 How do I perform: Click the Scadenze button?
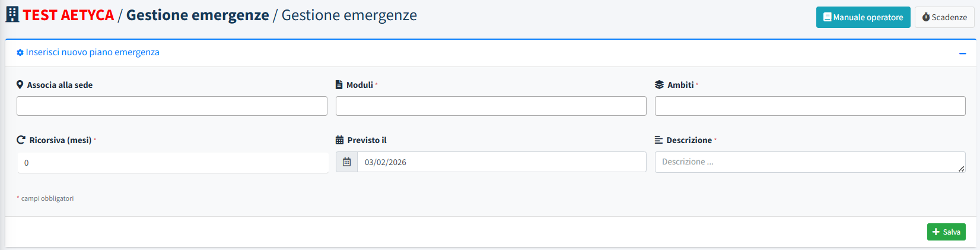(944, 17)
